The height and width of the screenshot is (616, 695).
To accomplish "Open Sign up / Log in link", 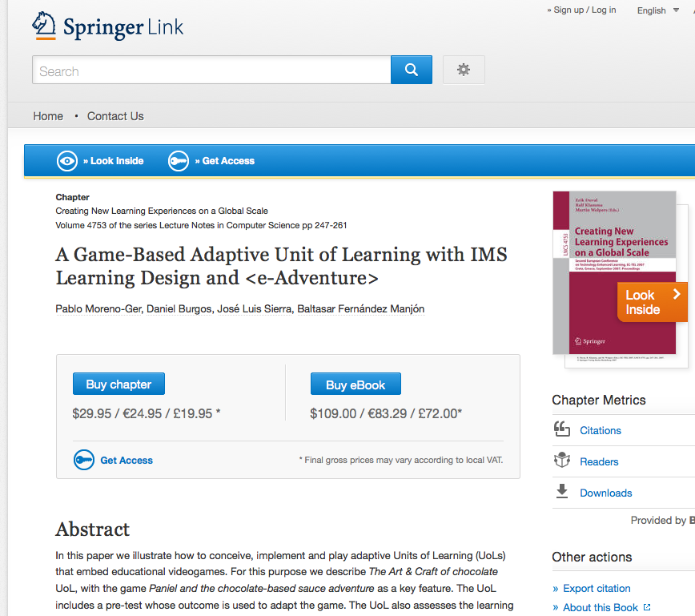I will 584,10.
